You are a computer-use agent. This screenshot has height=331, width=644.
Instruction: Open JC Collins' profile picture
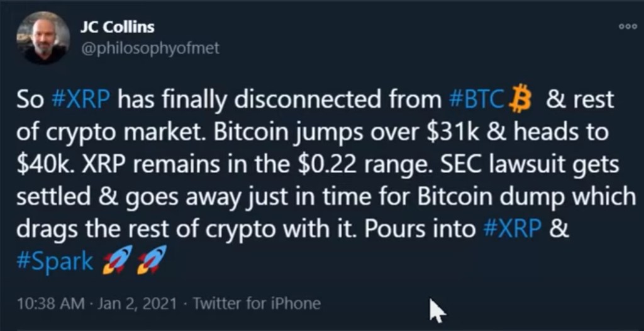coord(42,38)
